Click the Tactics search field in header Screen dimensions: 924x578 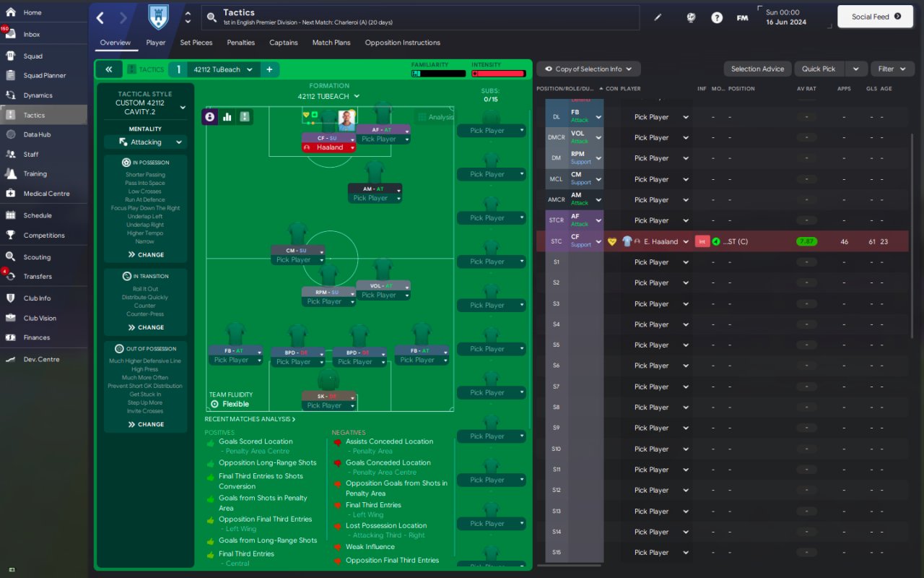tap(420, 17)
